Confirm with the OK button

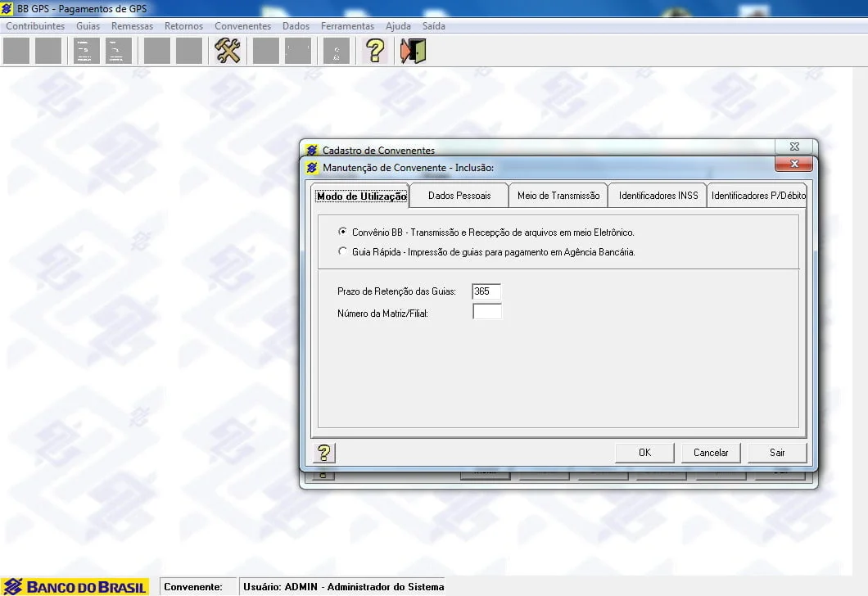point(644,453)
